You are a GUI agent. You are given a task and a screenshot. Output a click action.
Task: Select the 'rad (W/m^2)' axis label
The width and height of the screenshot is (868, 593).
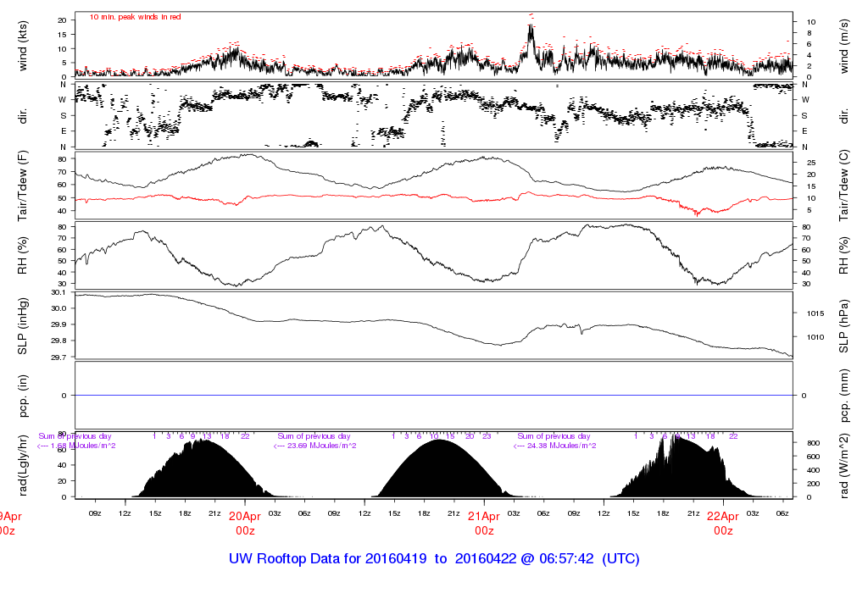tap(843, 467)
